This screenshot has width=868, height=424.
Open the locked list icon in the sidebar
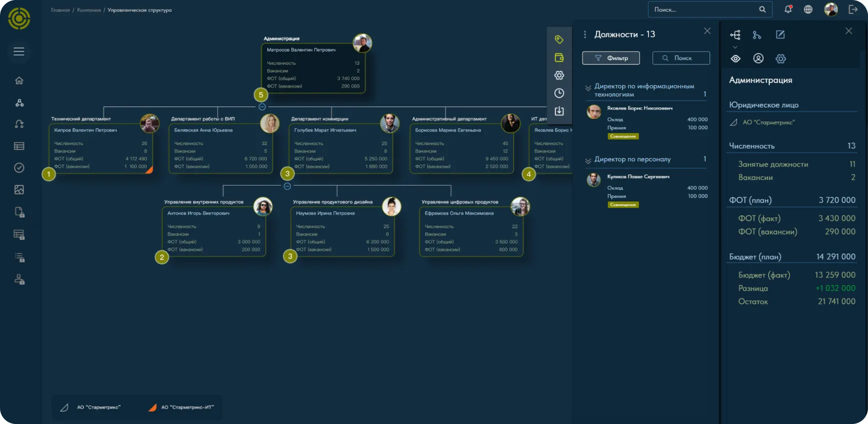click(19, 257)
